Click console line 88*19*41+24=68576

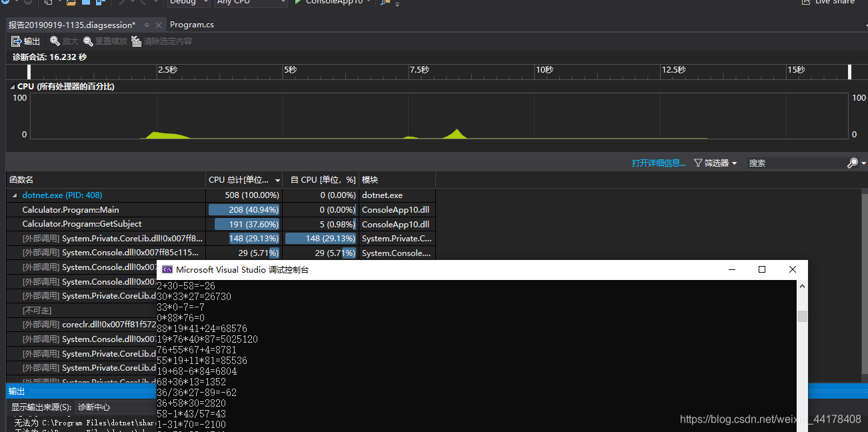[202, 329]
